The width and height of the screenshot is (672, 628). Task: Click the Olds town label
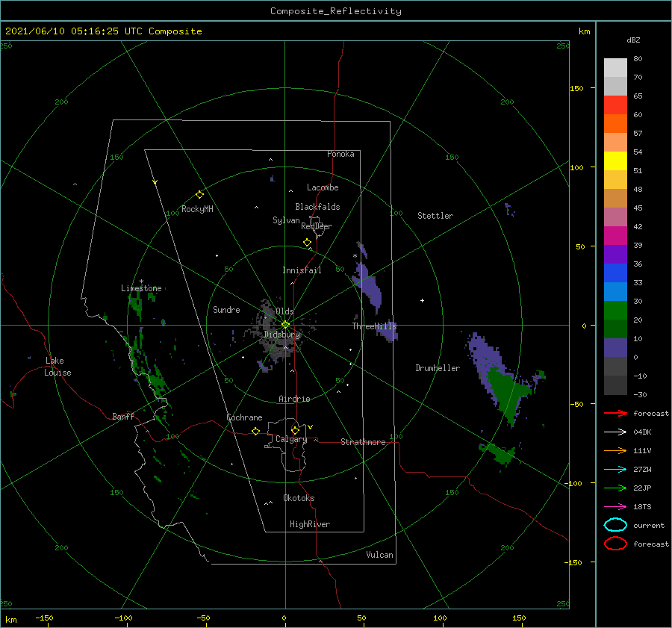(284, 311)
